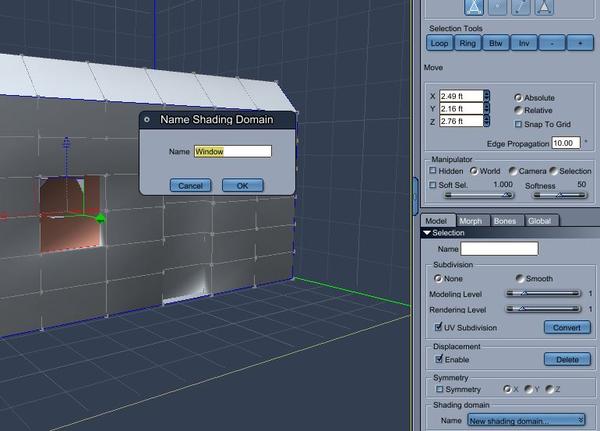Click OK in Name Shading Domain dialog
Viewport: 600px width, 431px height.
coord(243,186)
